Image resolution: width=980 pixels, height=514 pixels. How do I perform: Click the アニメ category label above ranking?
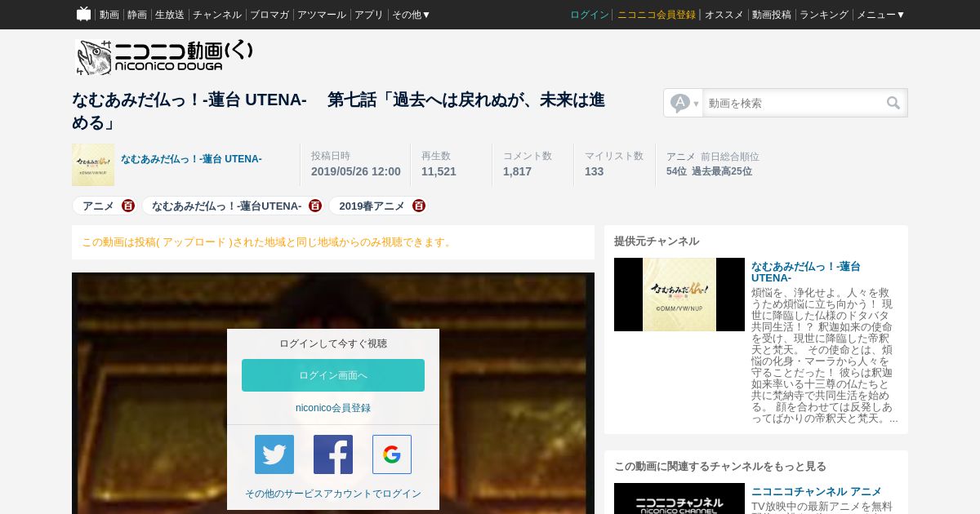681,157
